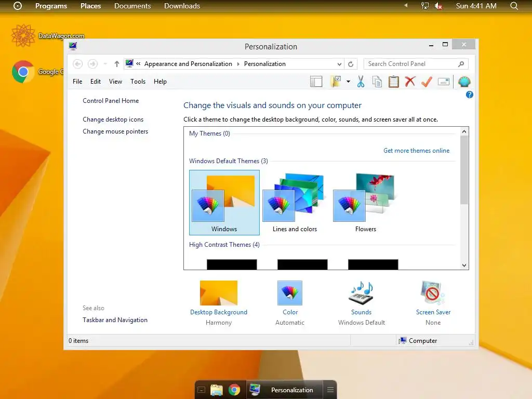Click the red X Delete icon

tap(410, 82)
